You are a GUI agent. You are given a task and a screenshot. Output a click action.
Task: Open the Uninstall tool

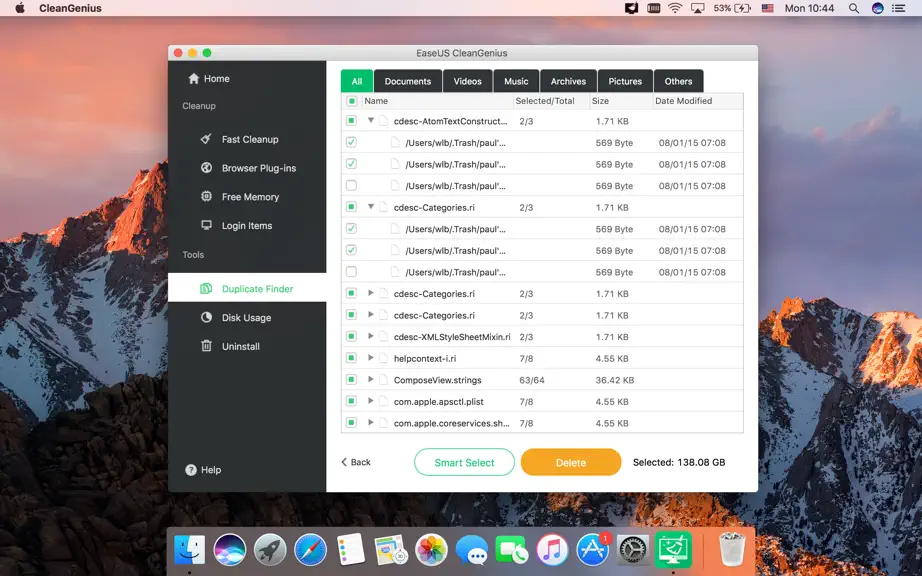point(230,346)
